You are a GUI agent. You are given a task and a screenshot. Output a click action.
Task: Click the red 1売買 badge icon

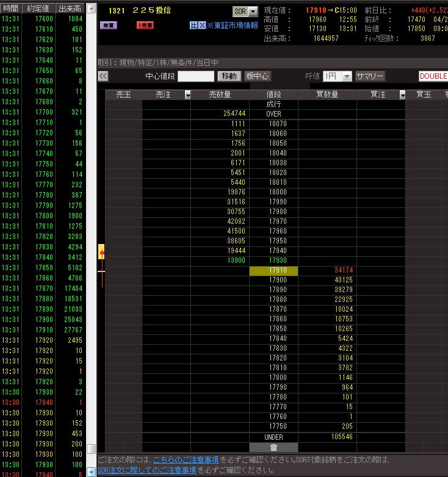(145, 25)
